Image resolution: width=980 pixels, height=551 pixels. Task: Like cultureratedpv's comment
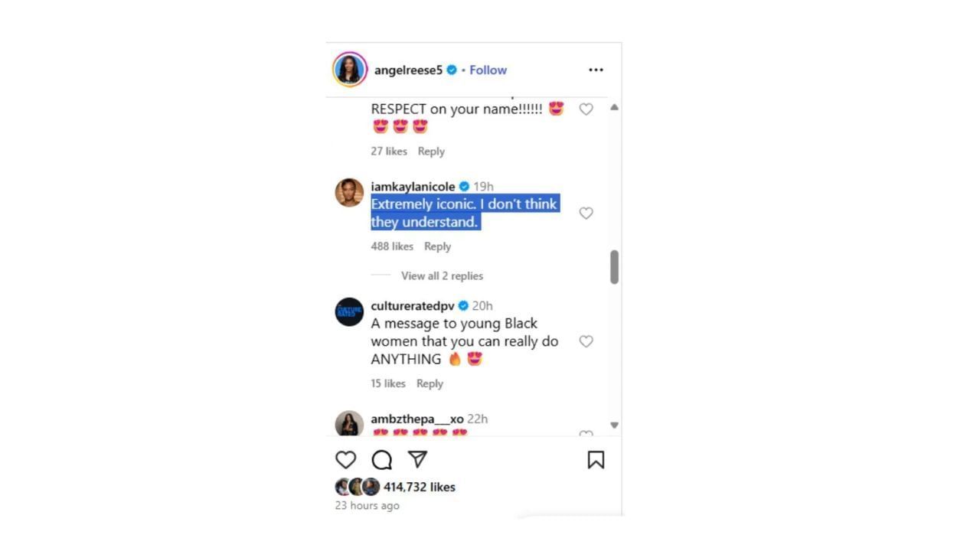586,341
